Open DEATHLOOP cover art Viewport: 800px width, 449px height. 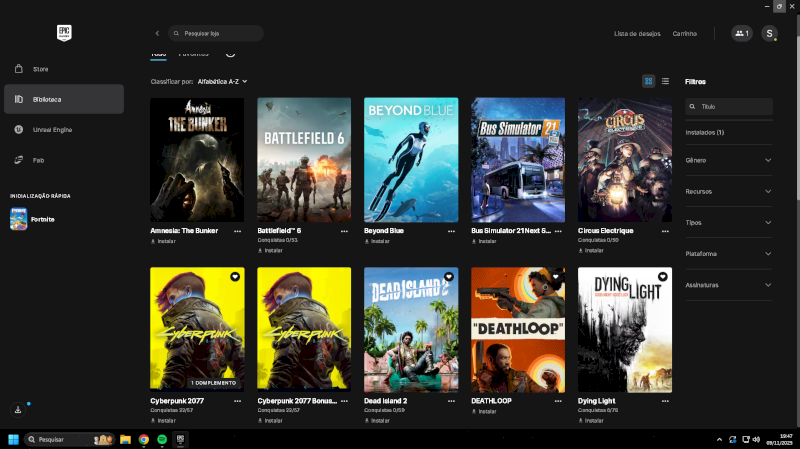coord(518,330)
